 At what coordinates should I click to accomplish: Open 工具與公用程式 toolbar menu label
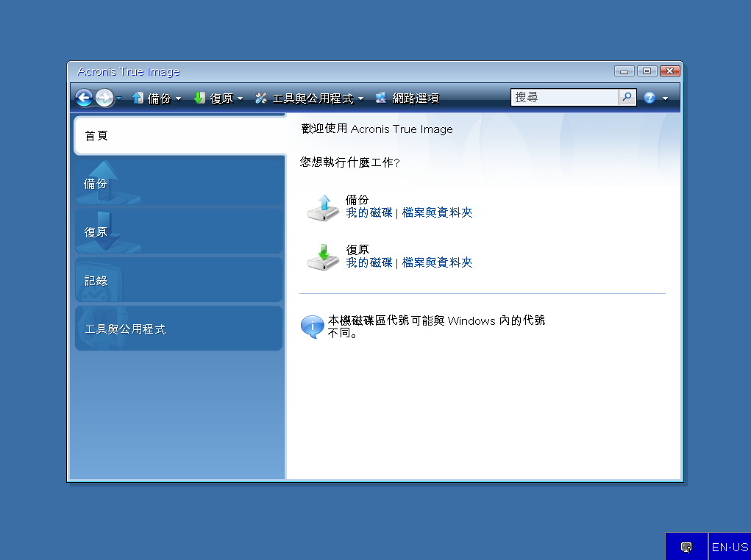[313, 98]
